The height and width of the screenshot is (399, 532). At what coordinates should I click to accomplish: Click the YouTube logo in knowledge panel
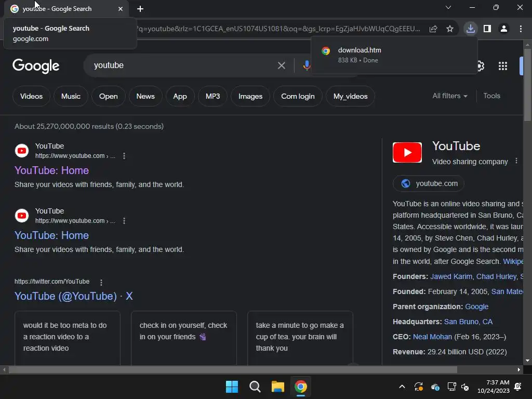click(407, 152)
